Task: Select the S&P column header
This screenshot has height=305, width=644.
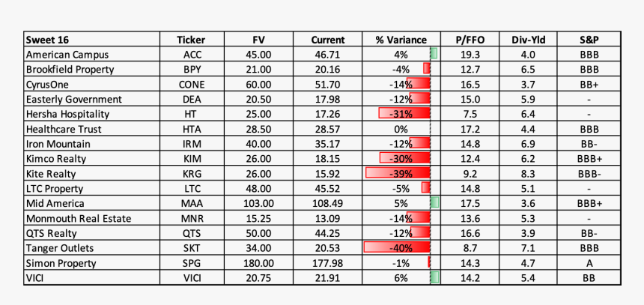Action: coord(589,40)
